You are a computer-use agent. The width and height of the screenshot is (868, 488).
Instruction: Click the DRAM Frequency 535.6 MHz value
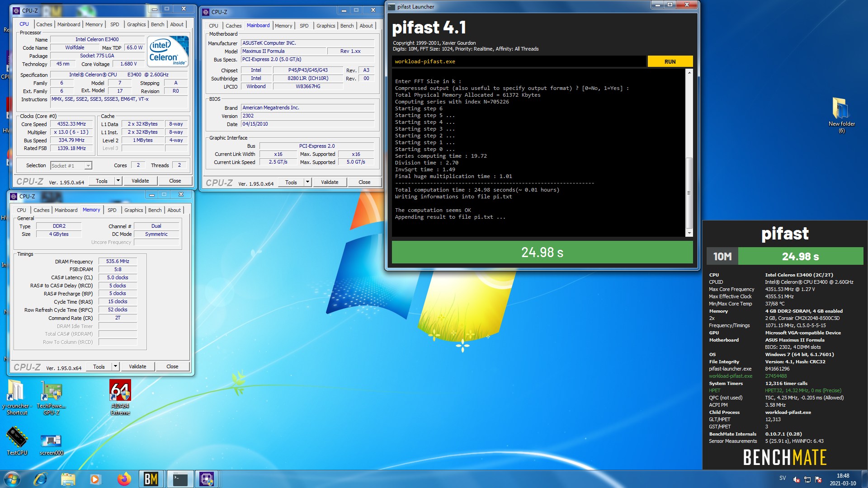[x=118, y=261]
